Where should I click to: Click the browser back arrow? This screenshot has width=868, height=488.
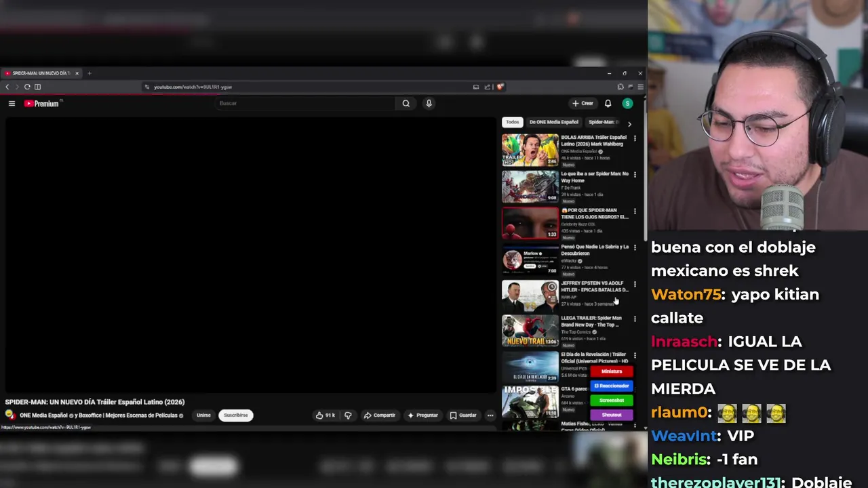(7, 87)
